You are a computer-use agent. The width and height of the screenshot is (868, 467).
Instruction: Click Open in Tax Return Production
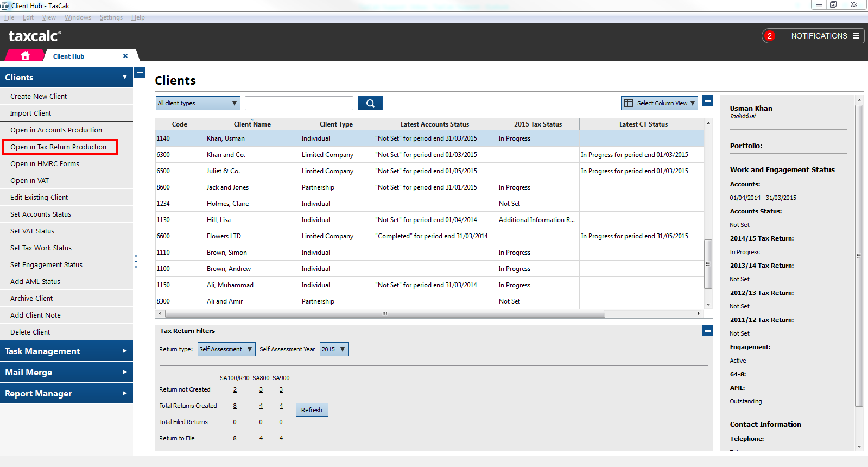59,147
